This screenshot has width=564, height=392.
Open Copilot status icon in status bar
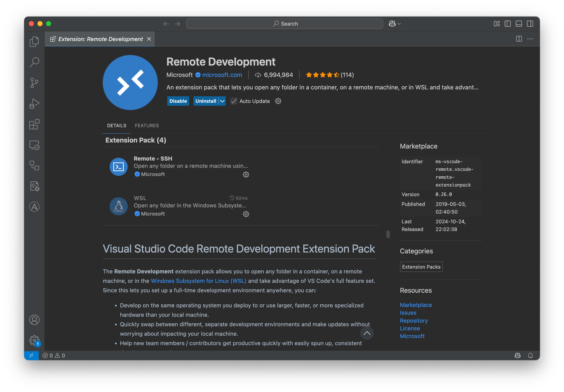517,355
